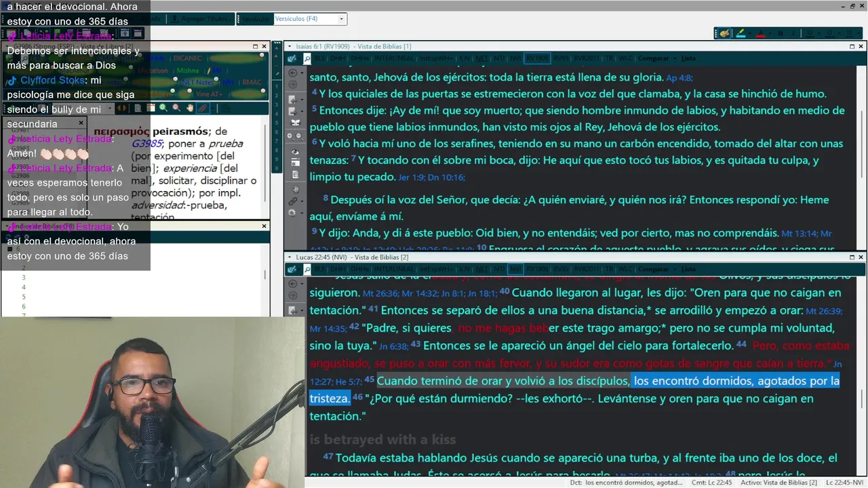Click the hand icon in Isaías side toolbar

pyautogui.click(x=295, y=190)
